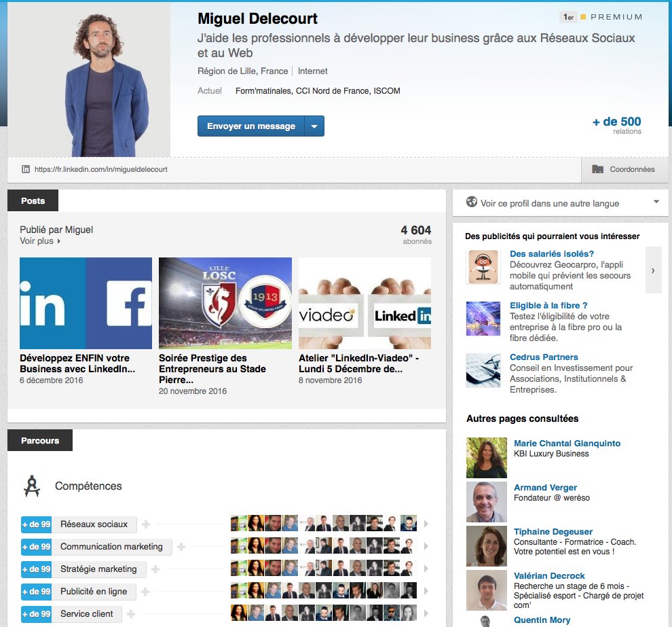Image resolution: width=672 pixels, height=627 pixels.
Task: Open Valérian Decrock's profile link
Action: (549, 576)
